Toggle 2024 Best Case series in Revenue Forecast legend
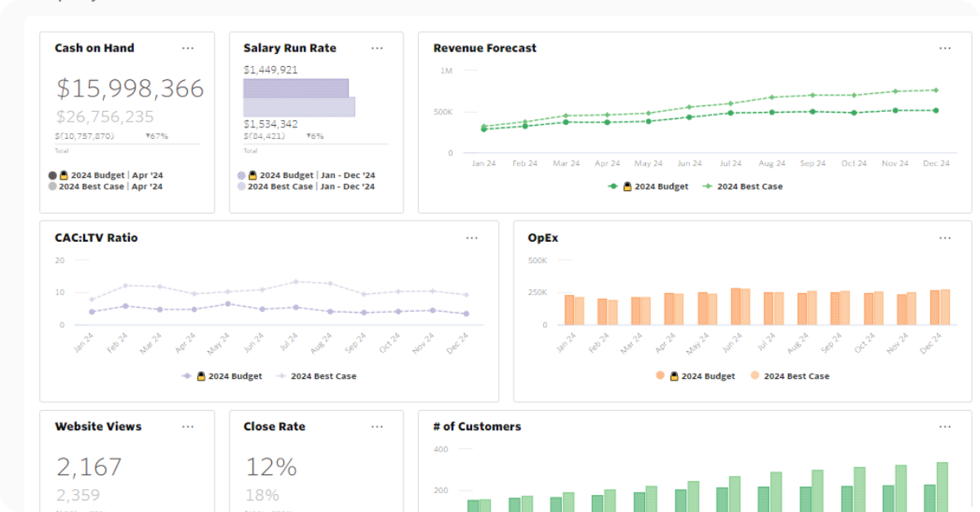 point(742,186)
